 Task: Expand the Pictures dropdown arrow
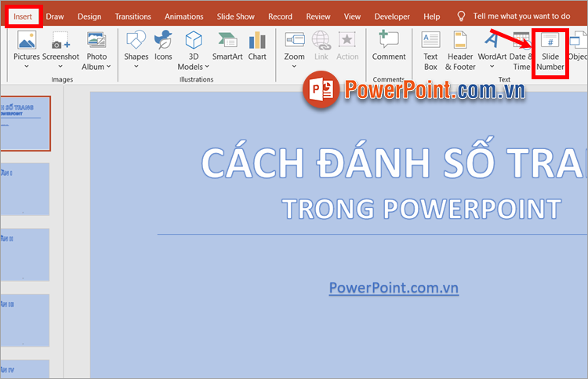point(26,67)
